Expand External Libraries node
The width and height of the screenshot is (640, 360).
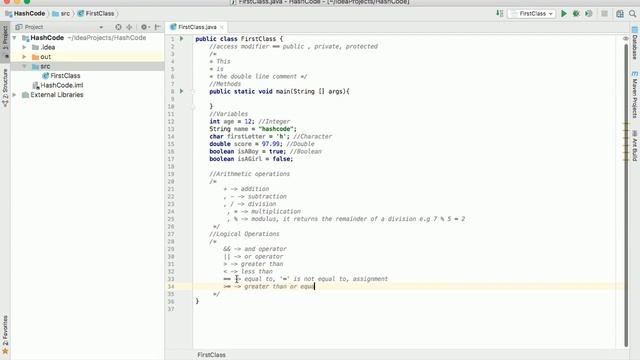15,95
